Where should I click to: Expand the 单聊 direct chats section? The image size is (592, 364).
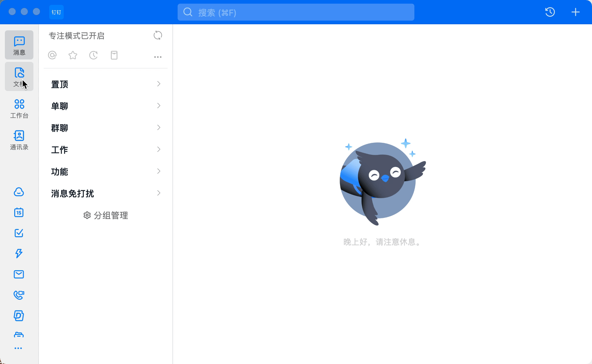[x=105, y=106]
